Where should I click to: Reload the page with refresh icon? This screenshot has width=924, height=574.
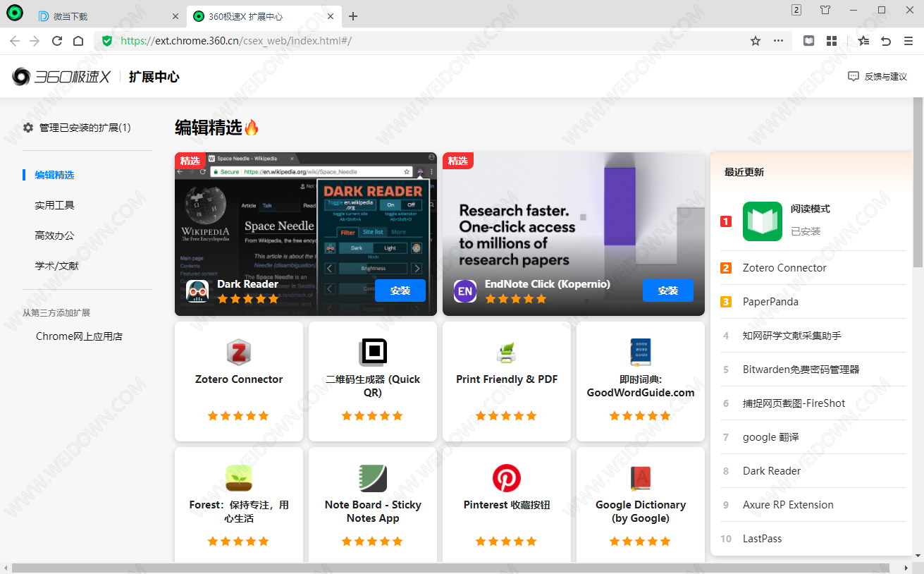click(57, 41)
